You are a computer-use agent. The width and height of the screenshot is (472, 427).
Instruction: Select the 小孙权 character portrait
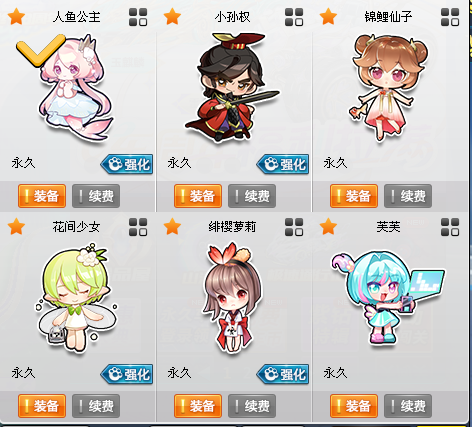pos(232,87)
